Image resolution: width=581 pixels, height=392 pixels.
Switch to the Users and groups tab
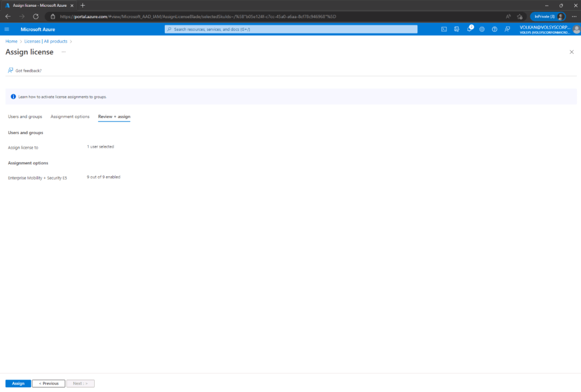pyautogui.click(x=25, y=116)
